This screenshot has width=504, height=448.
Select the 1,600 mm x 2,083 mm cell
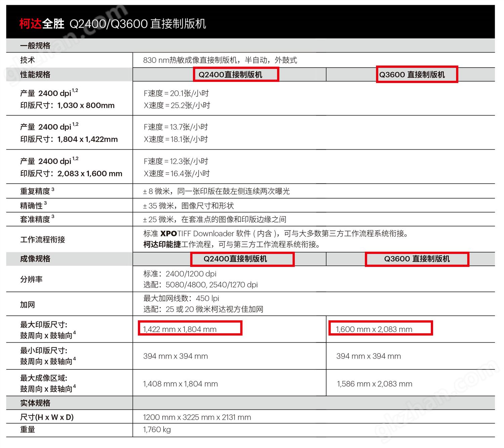pos(374,329)
